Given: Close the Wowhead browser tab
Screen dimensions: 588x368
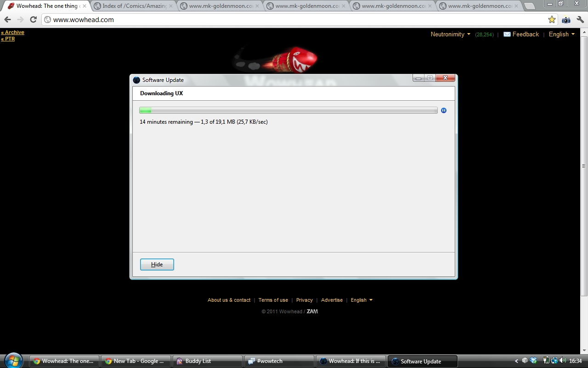Looking at the screenshot, I should click(x=84, y=6).
